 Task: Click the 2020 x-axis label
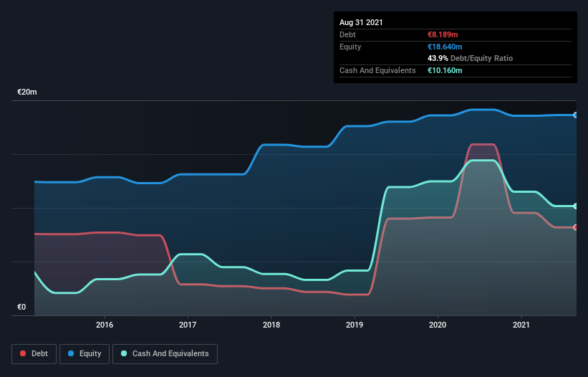[438, 325]
